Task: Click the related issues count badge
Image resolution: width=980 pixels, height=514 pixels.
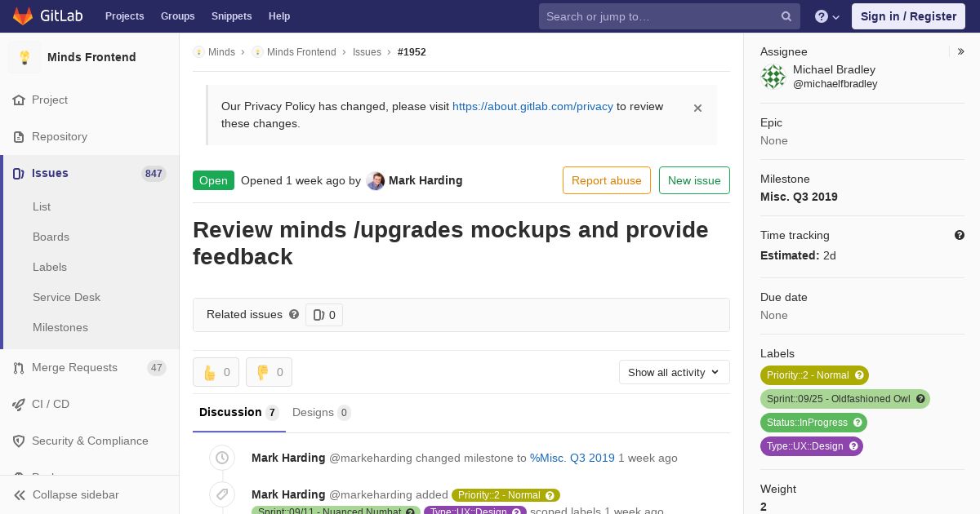Action: pyautogui.click(x=324, y=315)
